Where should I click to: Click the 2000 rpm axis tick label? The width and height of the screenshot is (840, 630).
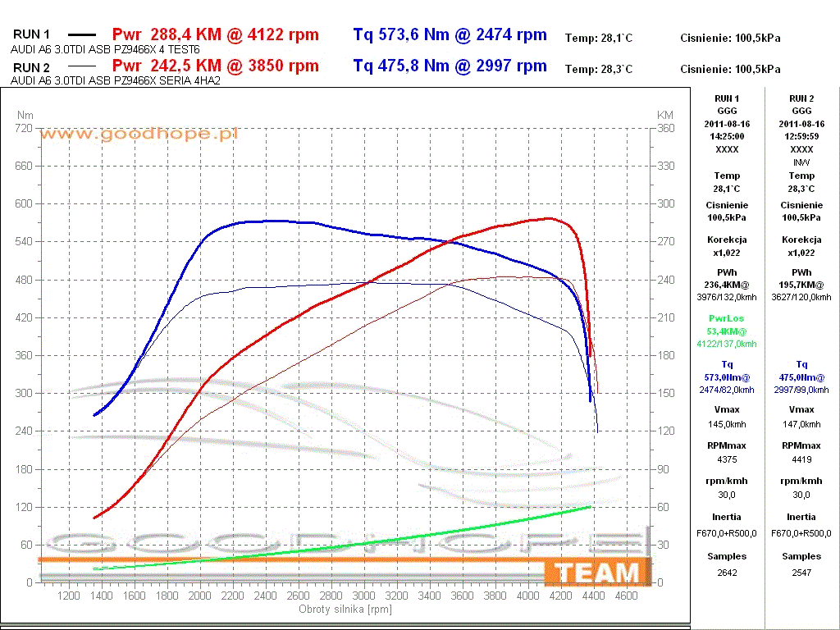coord(199,596)
